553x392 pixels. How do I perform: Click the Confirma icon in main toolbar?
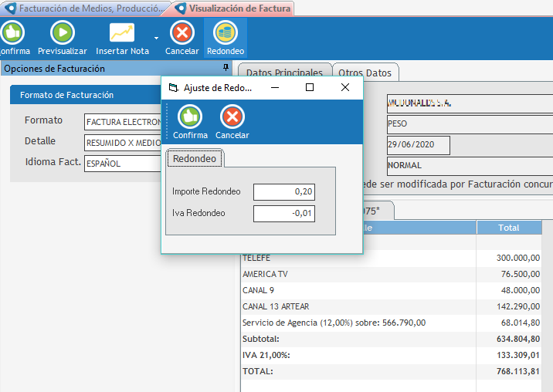pyautogui.click(x=11, y=33)
